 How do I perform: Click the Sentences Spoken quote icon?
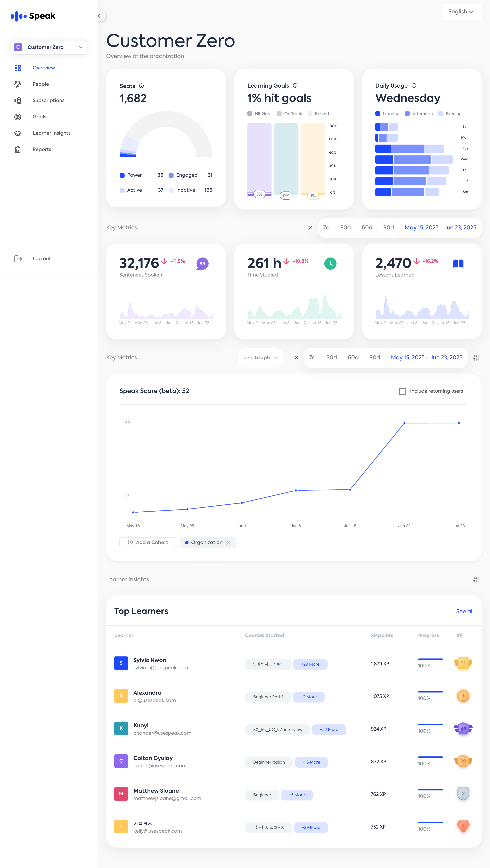pyautogui.click(x=202, y=263)
